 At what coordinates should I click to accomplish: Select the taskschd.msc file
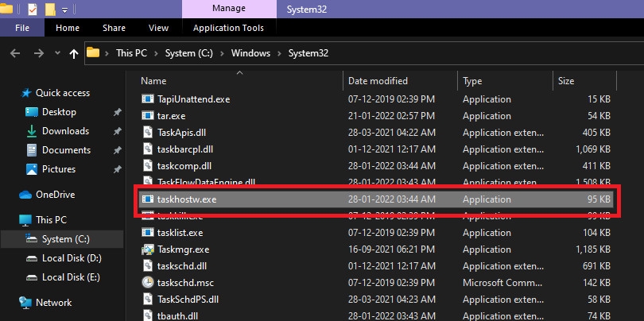click(x=185, y=283)
